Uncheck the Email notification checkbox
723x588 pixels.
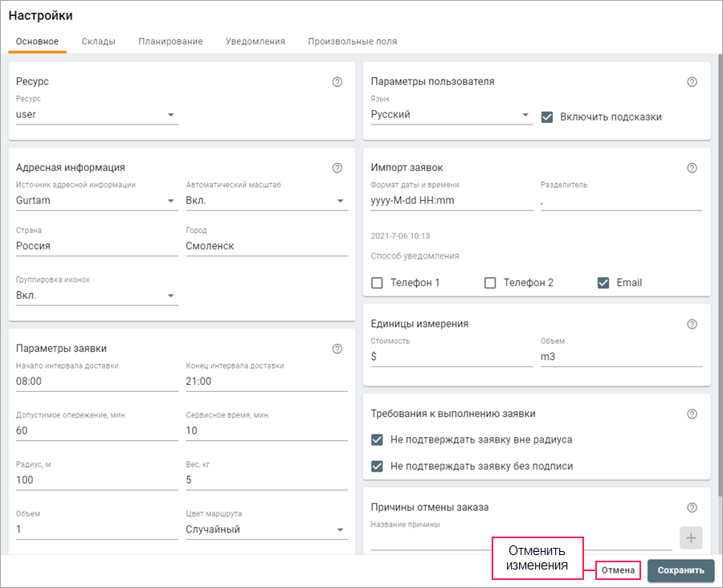(603, 283)
